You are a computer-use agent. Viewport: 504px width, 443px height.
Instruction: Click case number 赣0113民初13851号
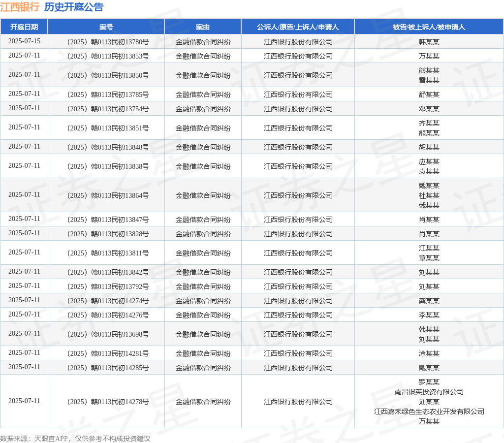108,128
